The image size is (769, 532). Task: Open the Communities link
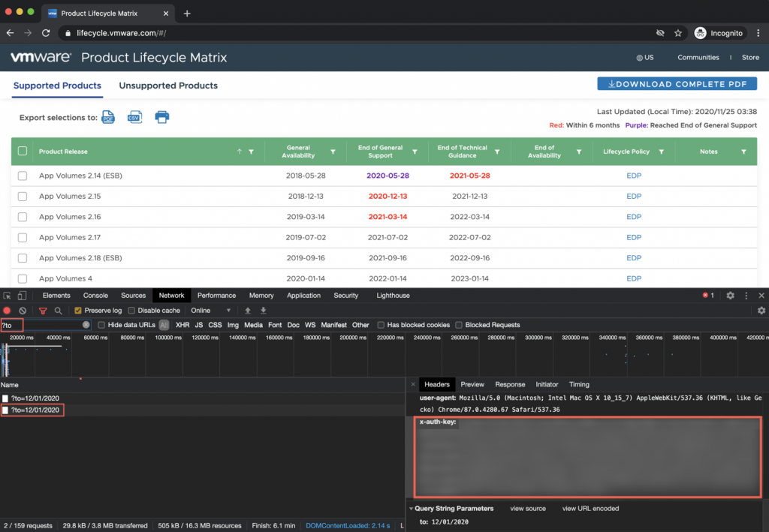point(698,57)
